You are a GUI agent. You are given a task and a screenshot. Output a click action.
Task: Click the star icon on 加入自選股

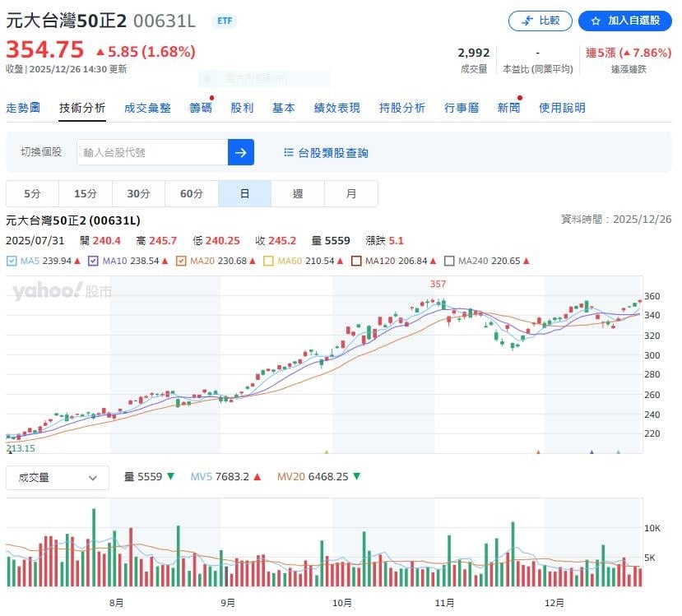(x=596, y=21)
